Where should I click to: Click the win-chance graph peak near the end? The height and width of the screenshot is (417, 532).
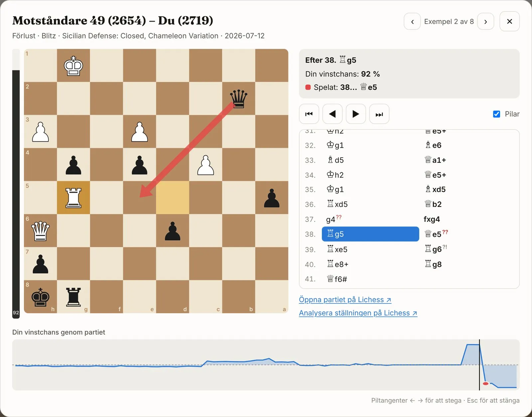(473, 345)
